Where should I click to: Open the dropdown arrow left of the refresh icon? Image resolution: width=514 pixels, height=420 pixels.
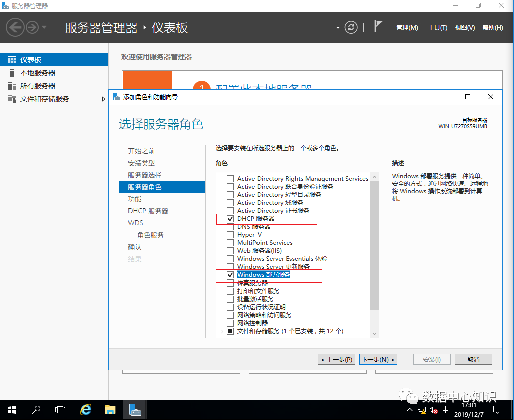click(338, 28)
